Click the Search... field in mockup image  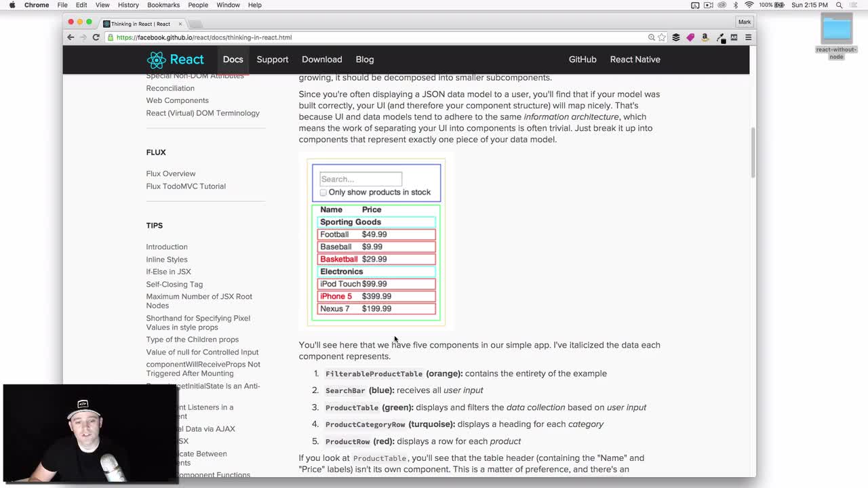click(361, 179)
